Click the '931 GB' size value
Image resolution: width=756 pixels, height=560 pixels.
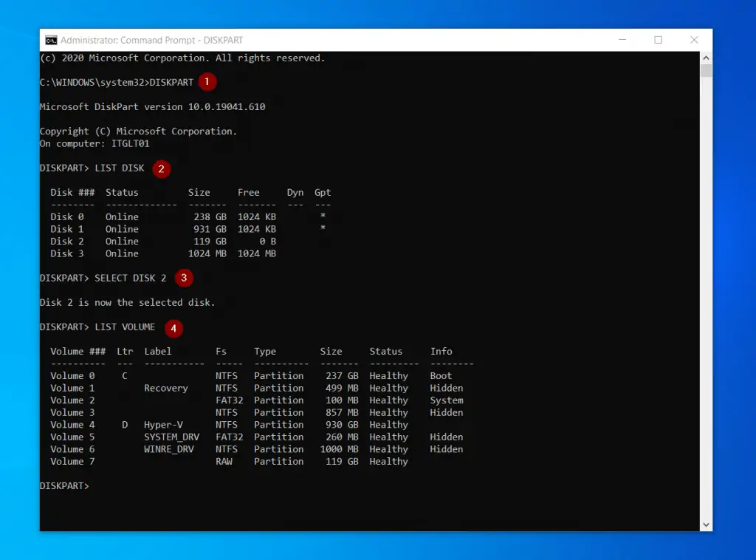(210, 228)
